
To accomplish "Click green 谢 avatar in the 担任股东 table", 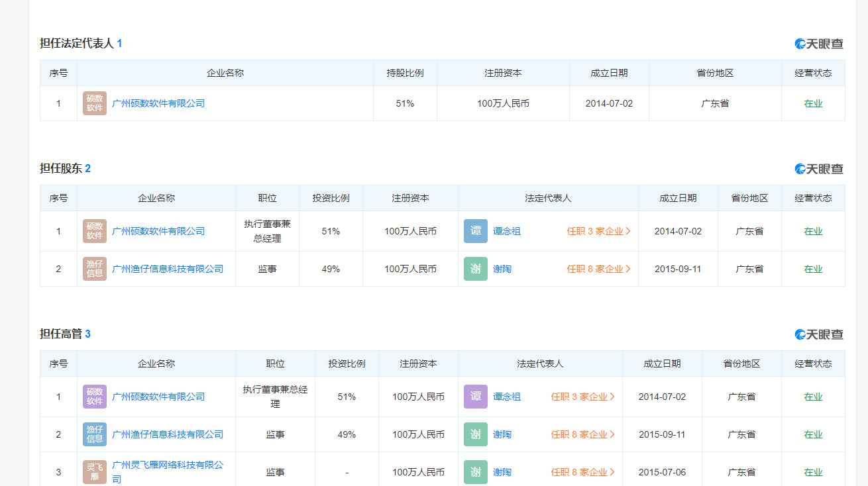I will [475, 269].
